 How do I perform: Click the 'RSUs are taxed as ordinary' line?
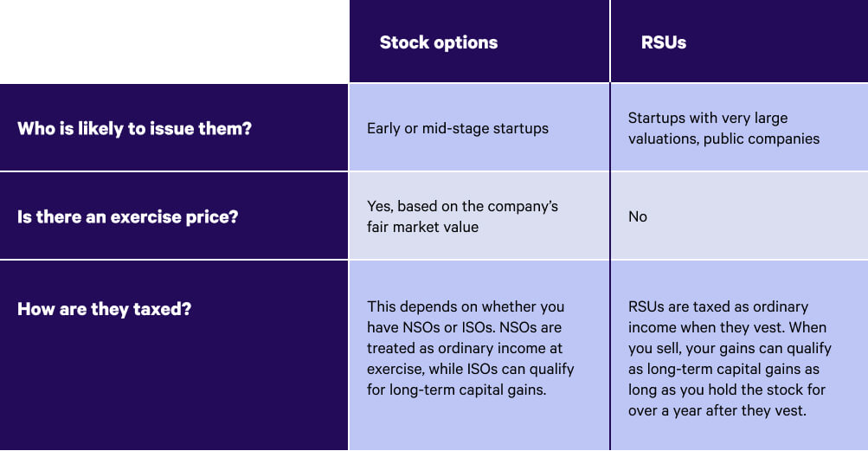point(718,306)
